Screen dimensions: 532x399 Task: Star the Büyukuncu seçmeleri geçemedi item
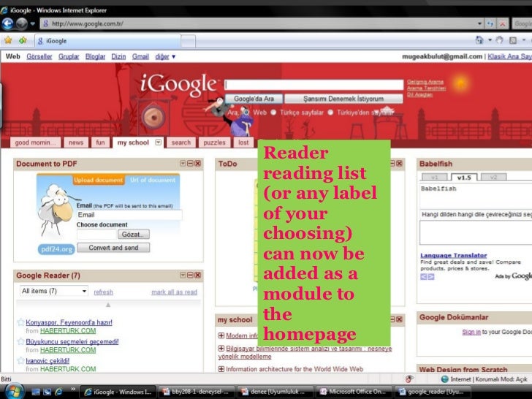pos(21,341)
